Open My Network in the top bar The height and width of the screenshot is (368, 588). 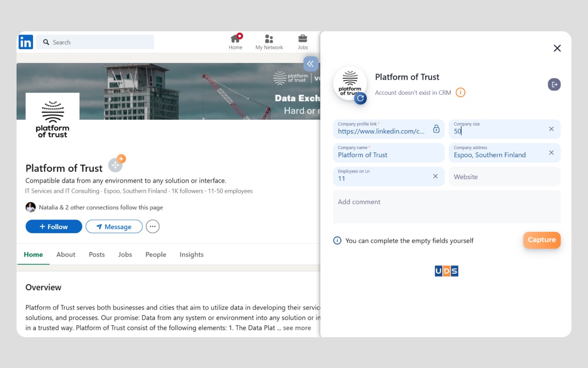[x=269, y=42]
